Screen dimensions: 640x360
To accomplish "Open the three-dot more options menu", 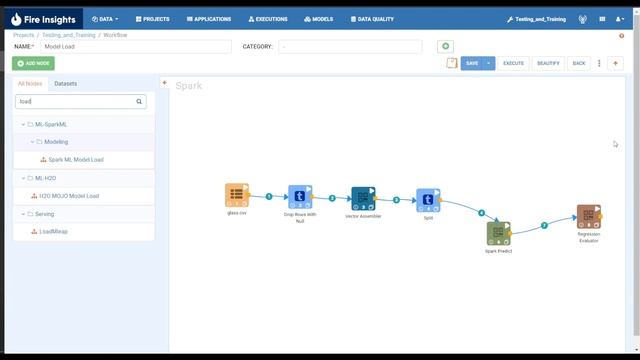I will pyautogui.click(x=599, y=63).
